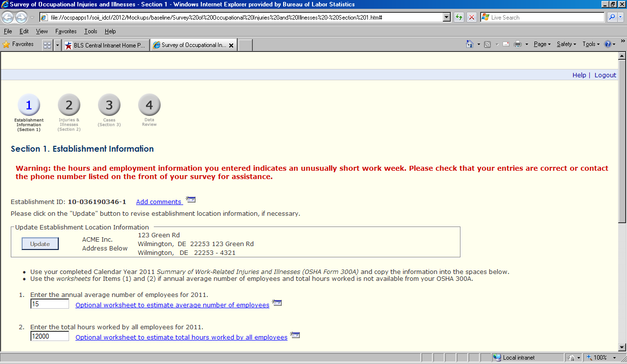The height and width of the screenshot is (364, 627).
Task: Click the Update establishment button
Action: click(40, 244)
